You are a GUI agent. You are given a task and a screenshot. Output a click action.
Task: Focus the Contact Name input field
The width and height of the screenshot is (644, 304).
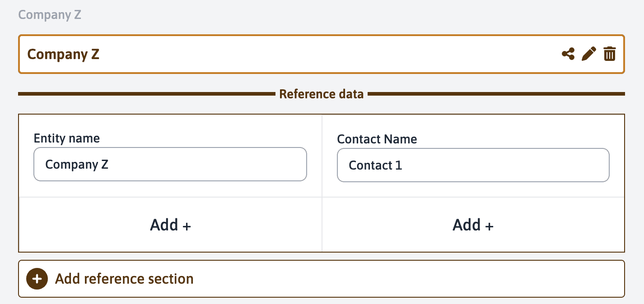(473, 166)
